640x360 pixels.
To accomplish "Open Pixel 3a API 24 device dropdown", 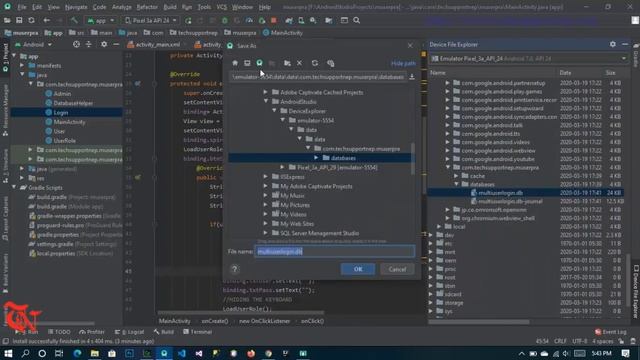I will coord(151,20).
